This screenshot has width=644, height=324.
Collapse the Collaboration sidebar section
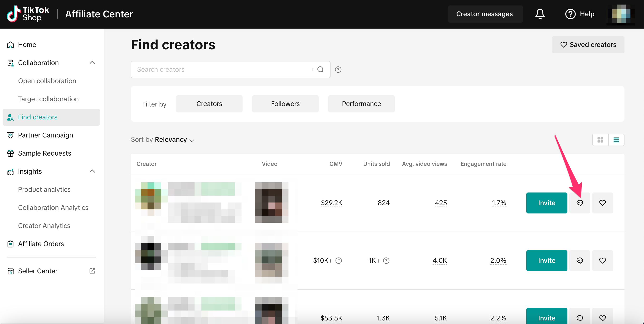point(92,63)
